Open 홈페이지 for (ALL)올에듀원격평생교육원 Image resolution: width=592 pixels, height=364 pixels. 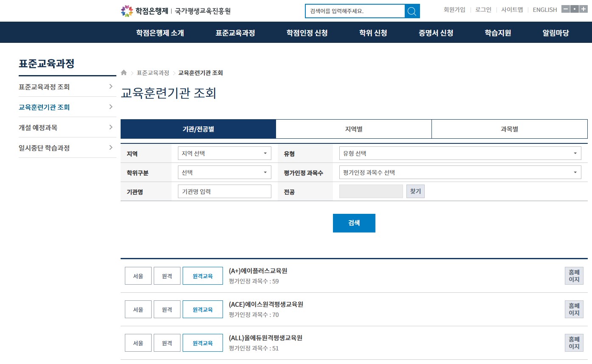pos(574,343)
